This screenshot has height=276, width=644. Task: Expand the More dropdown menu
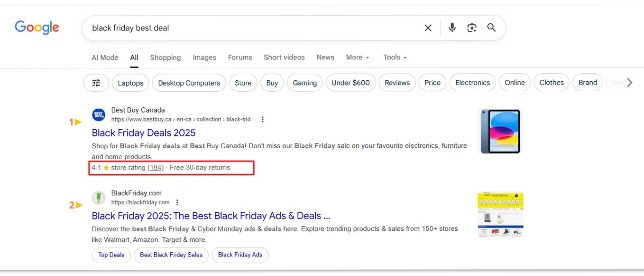[357, 57]
